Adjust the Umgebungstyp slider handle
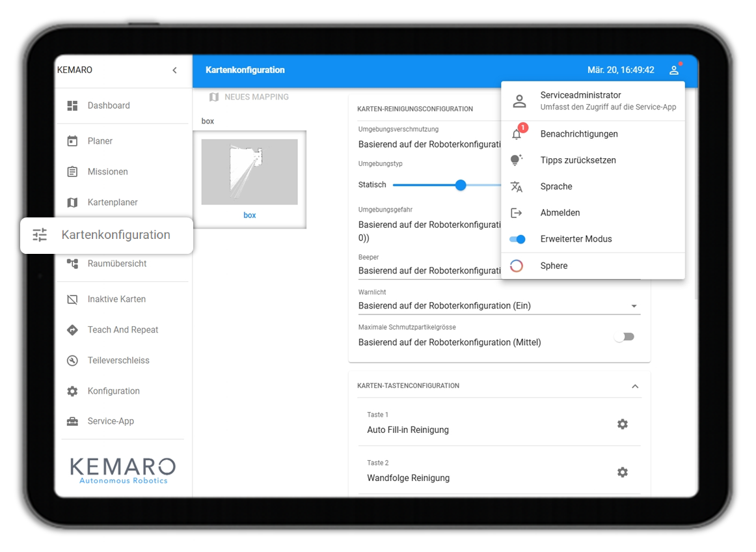756x552 pixels. 461,185
